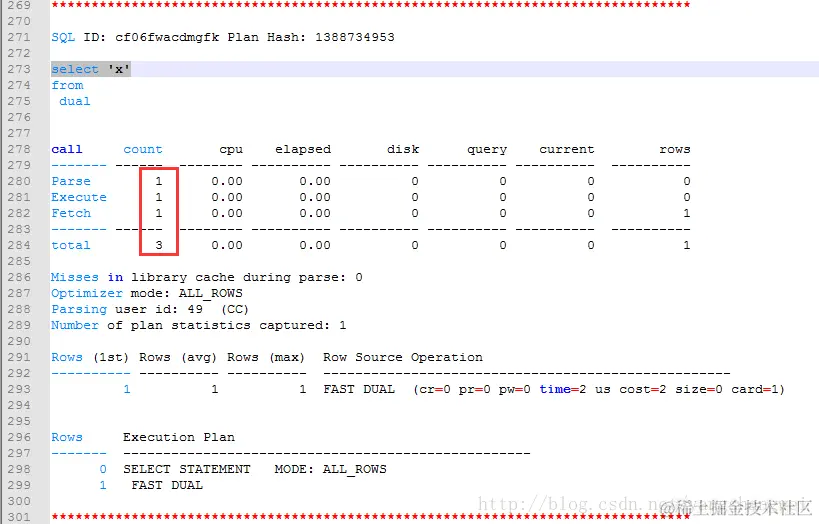Click line number 286 in the gutter

19,277
